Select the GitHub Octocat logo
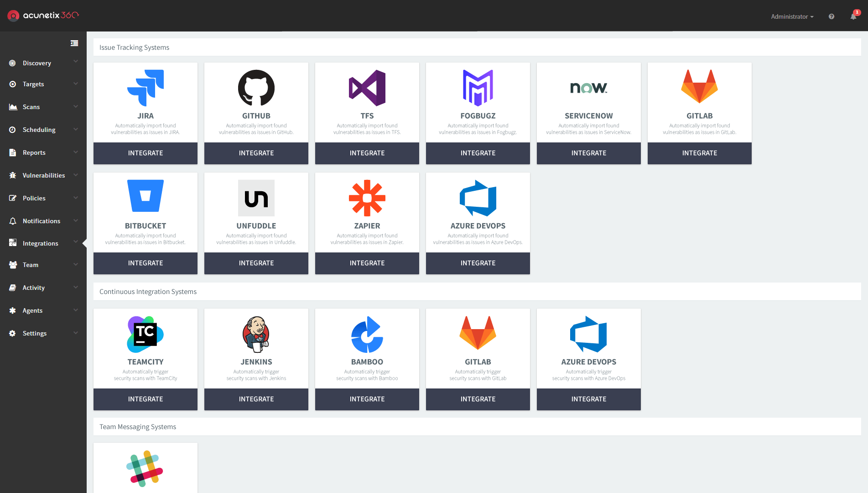Image resolution: width=868 pixels, height=493 pixels. 256,88
